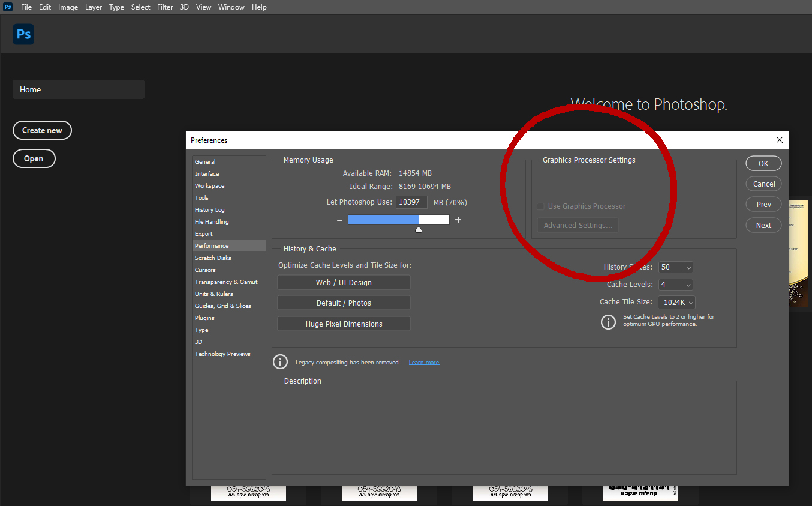812x506 pixels.
Task: Select 3D in the preferences list
Action: (229, 342)
